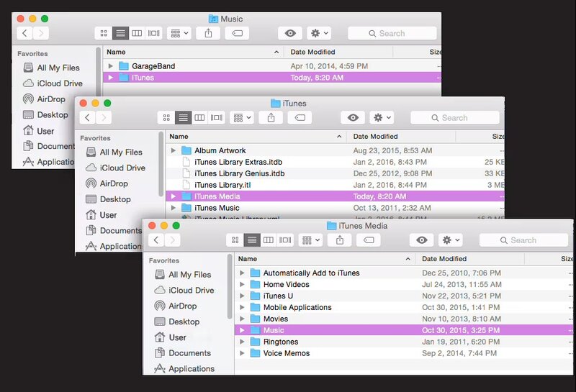This screenshot has height=392, width=576.
Task: Go back in Music window
Action: point(24,33)
